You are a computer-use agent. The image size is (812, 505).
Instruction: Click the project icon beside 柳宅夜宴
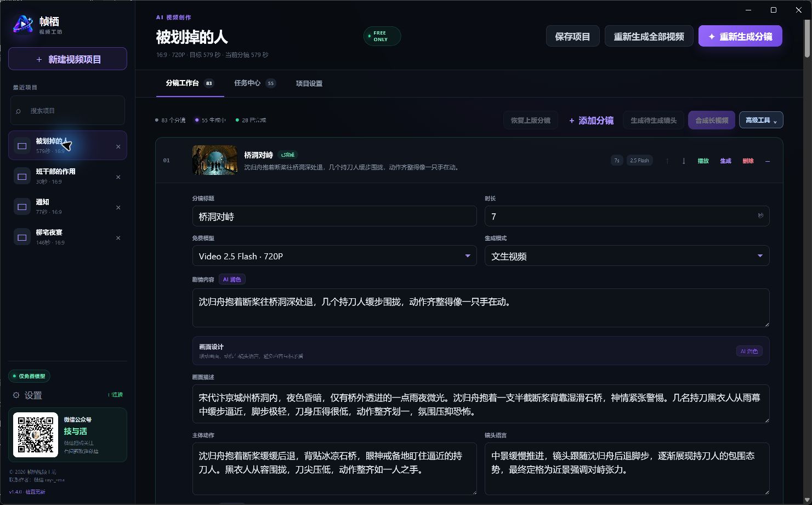coord(22,237)
